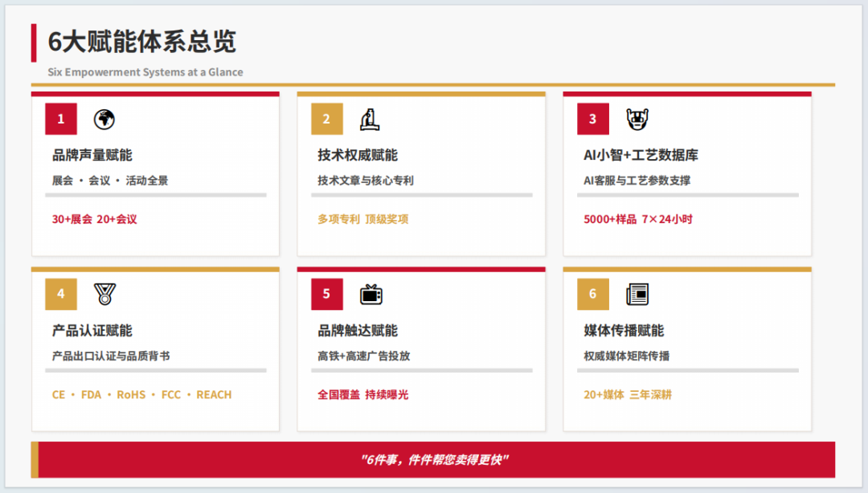Image resolution: width=868 pixels, height=493 pixels.
Task: Click the heading 媒体传播赋能
Action: click(624, 331)
